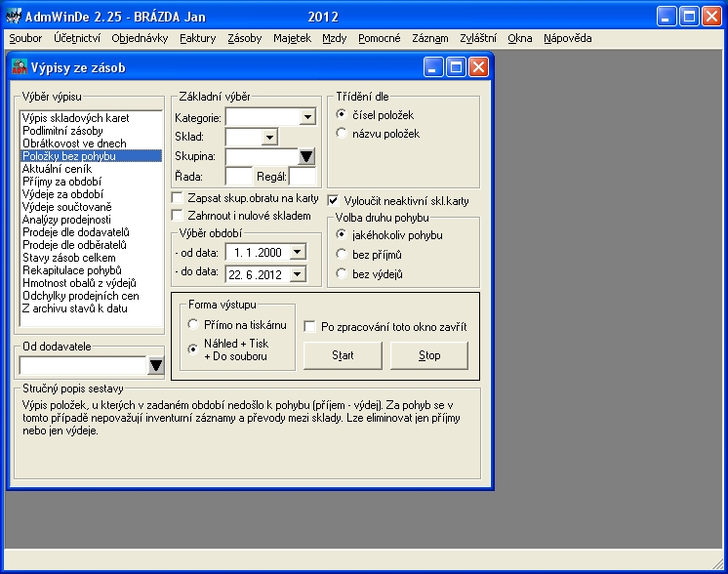Open the Sklad dropdown

[x=269, y=137]
